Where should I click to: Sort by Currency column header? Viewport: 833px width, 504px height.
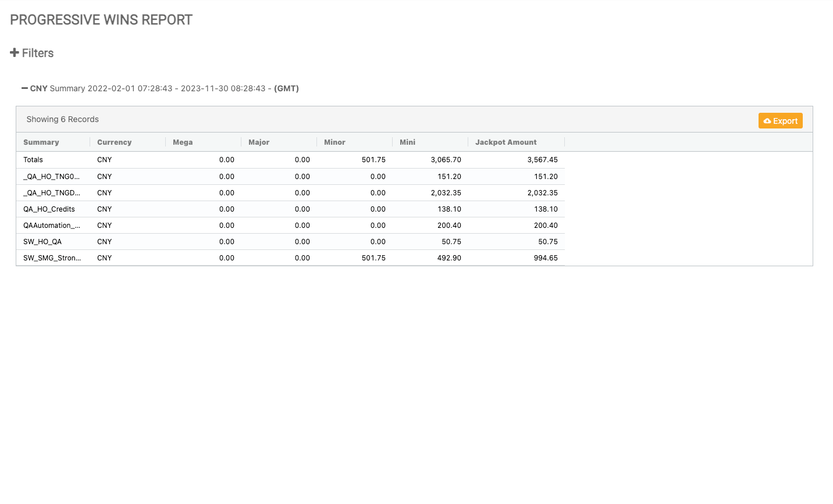coord(114,142)
